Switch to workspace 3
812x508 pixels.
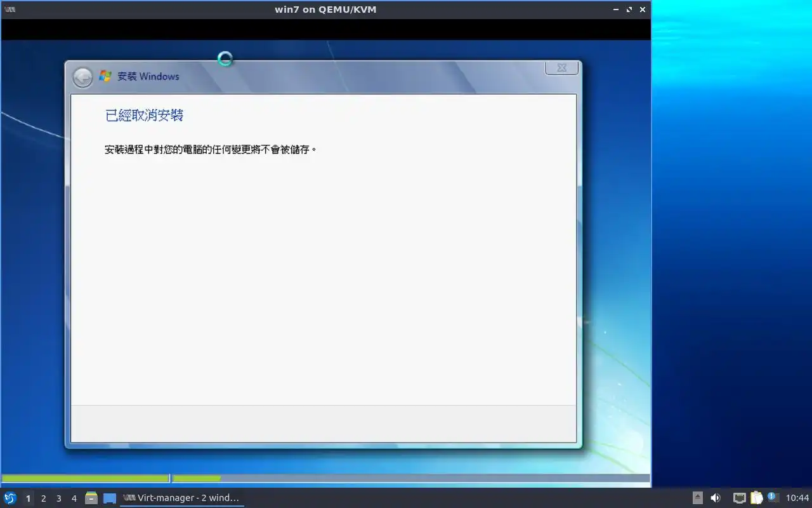click(x=58, y=498)
